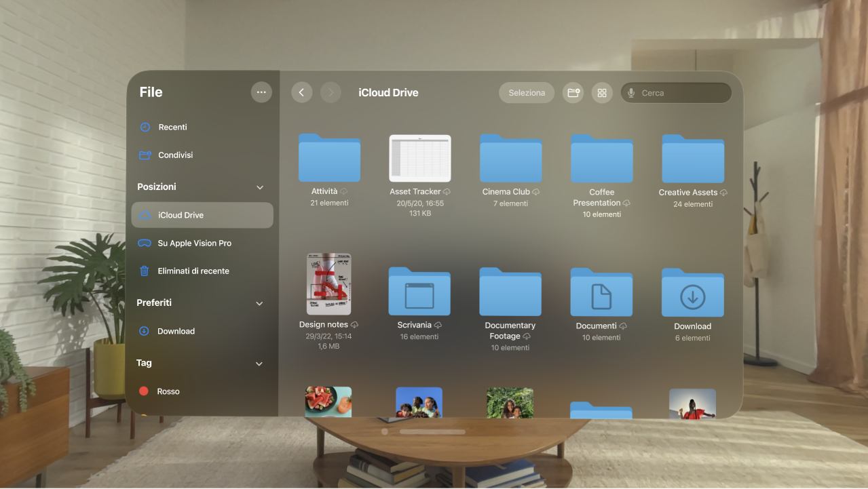Click the forward chevron navigation button

(x=331, y=93)
